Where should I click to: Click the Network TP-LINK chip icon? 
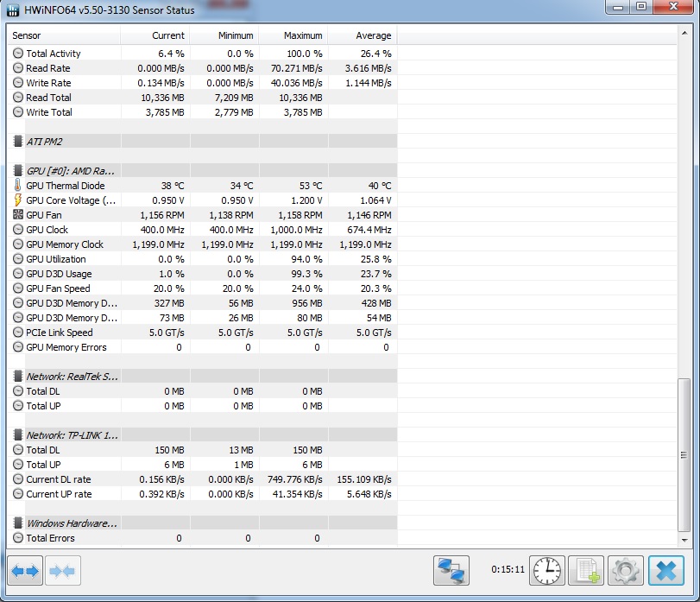(x=18, y=435)
